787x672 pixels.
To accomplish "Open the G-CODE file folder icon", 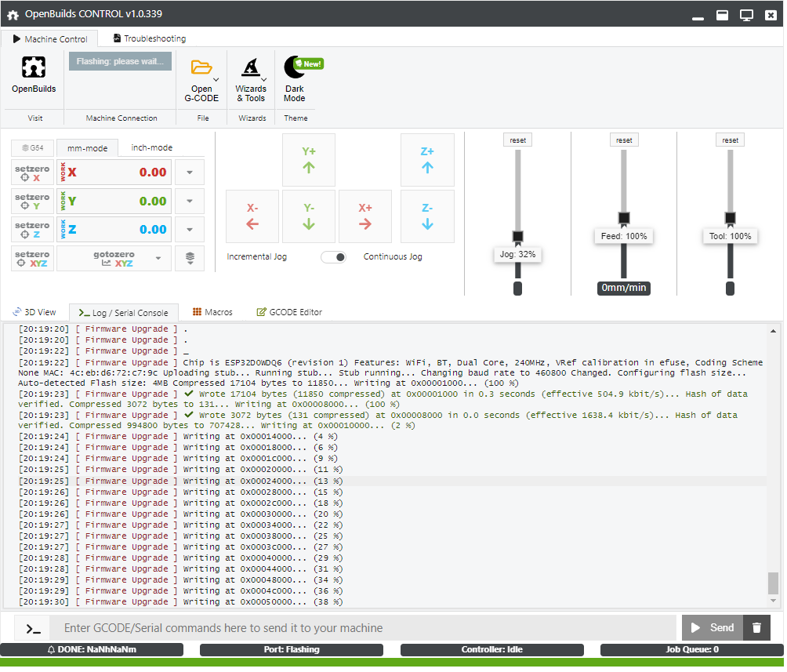I will point(201,68).
